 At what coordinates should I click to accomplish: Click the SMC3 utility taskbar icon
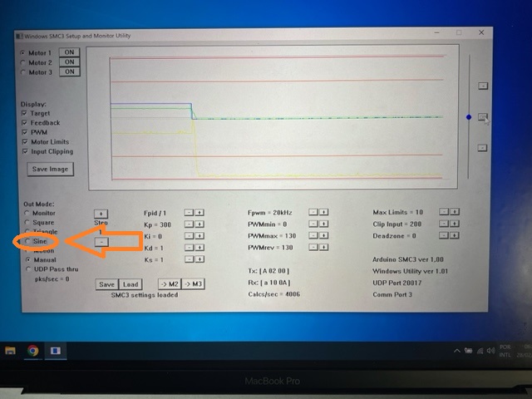pyautogui.click(x=56, y=351)
